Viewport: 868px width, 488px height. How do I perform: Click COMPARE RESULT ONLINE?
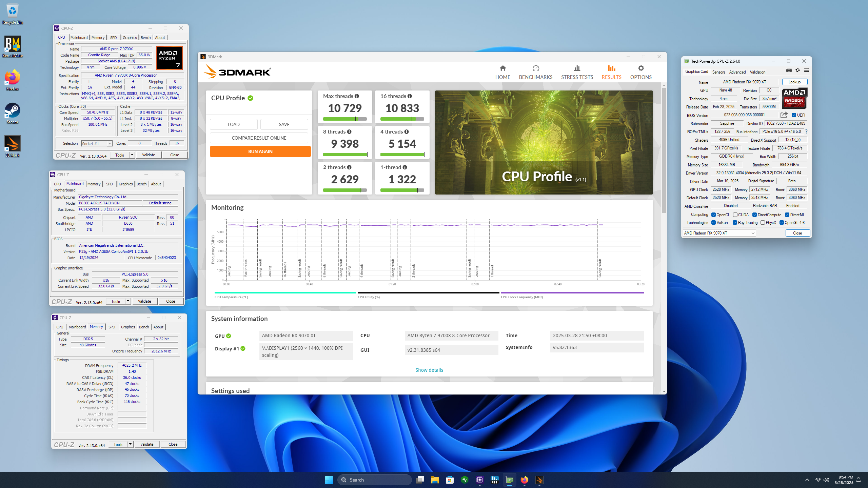coord(259,138)
